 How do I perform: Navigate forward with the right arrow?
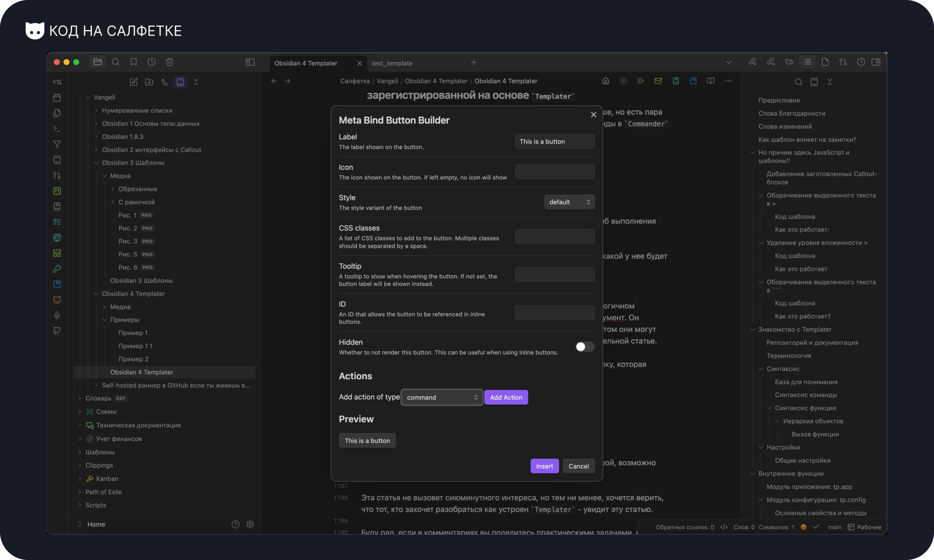(x=288, y=81)
